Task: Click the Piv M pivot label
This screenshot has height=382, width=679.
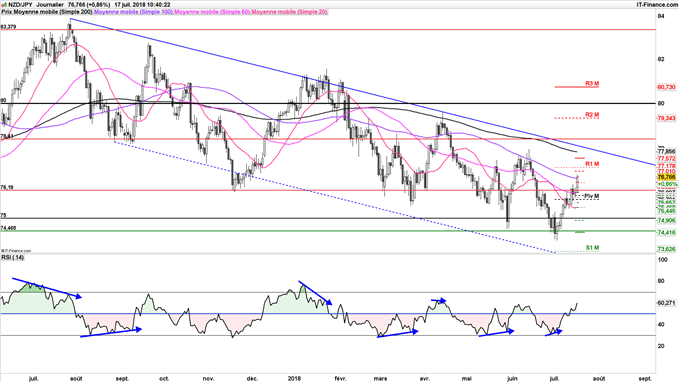Action: (592, 196)
